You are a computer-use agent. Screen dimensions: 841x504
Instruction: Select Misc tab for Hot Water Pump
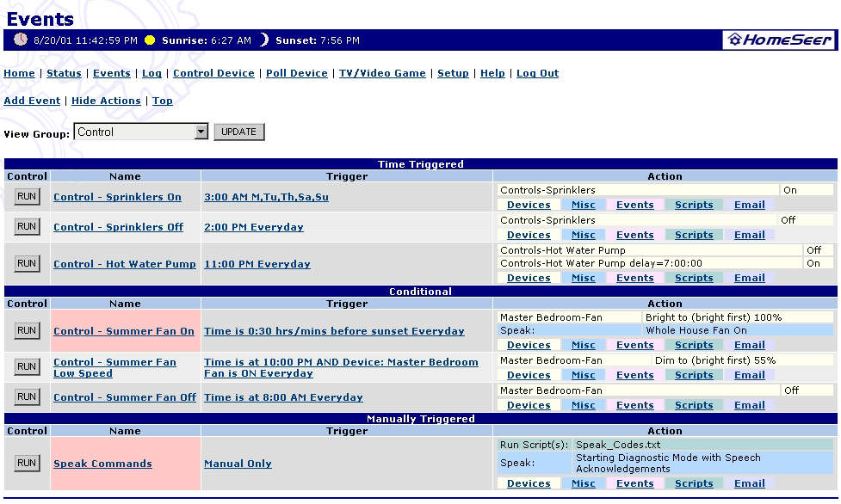point(583,279)
